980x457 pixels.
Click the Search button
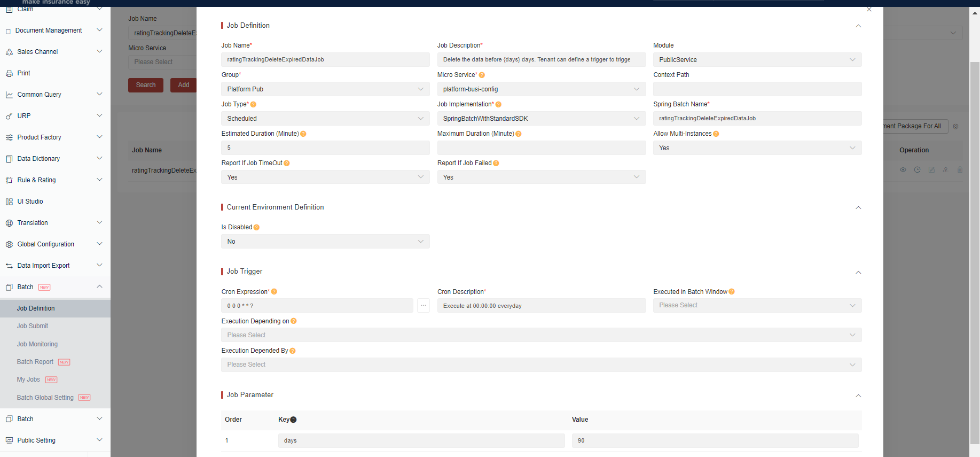[146, 85]
